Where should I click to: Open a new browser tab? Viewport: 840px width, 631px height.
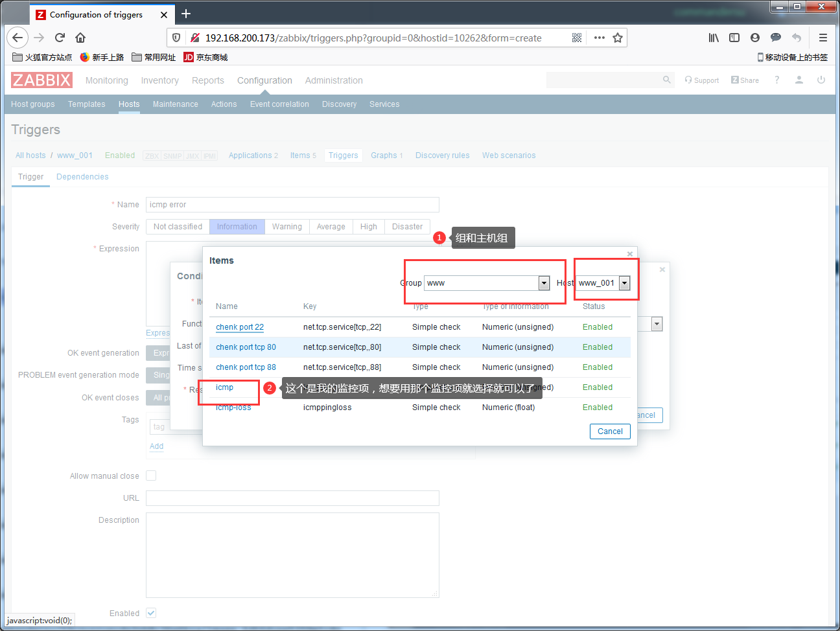click(186, 14)
